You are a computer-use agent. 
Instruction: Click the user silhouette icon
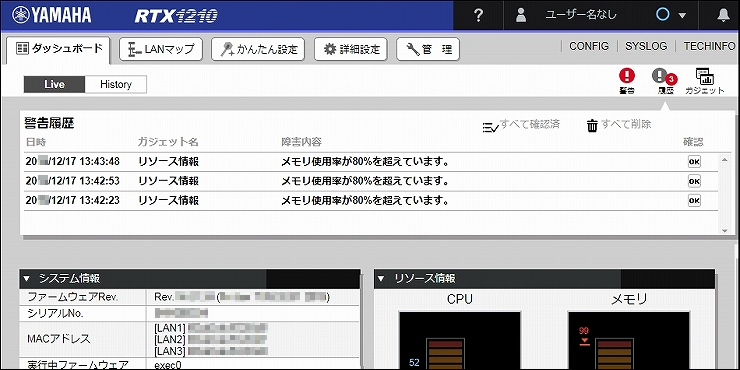[521, 15]
